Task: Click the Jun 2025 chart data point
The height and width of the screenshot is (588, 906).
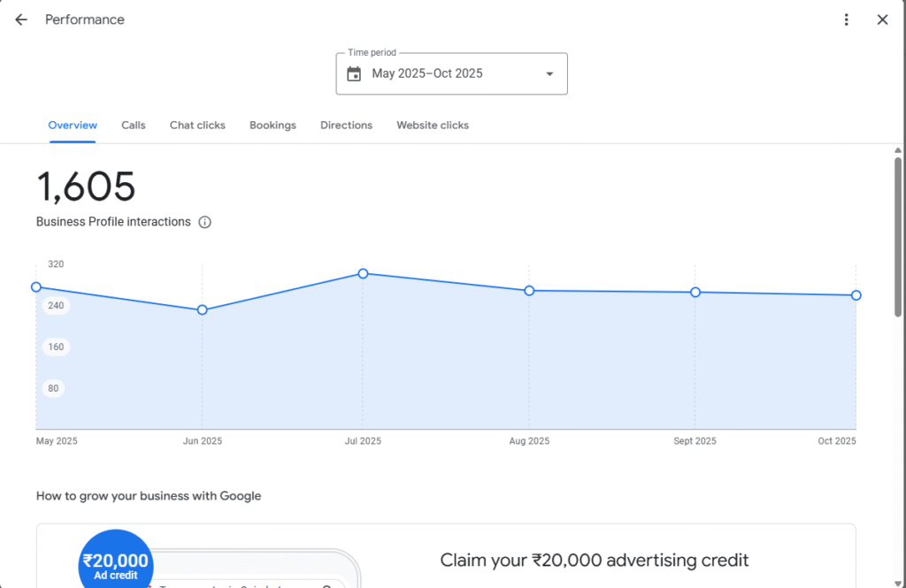Action: coord(203,309)
